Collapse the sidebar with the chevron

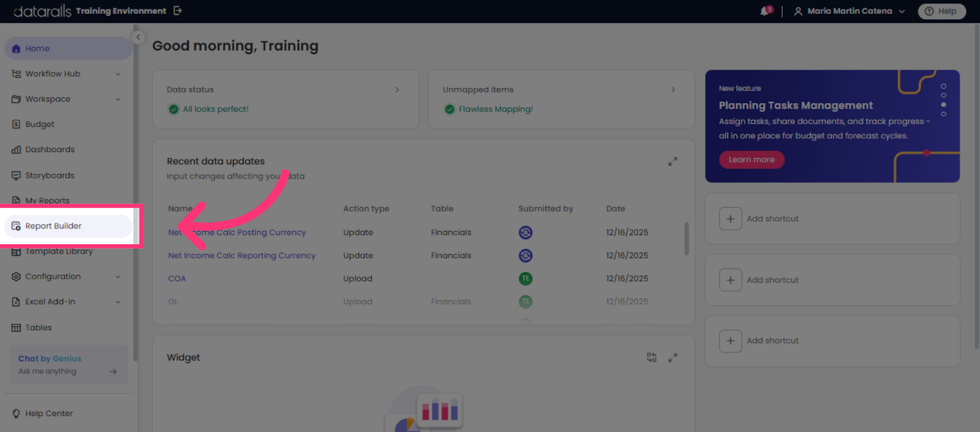coord(138,37)
